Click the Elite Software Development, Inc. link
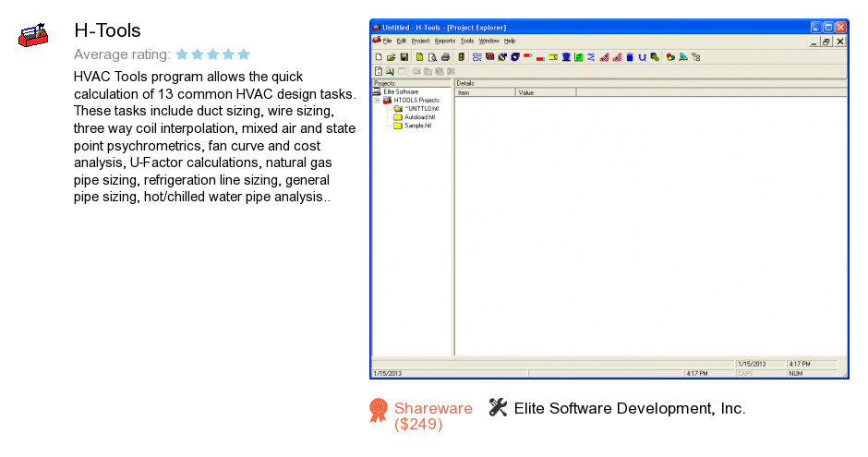This screenshot has width=868, height=457. pos(630,408)
